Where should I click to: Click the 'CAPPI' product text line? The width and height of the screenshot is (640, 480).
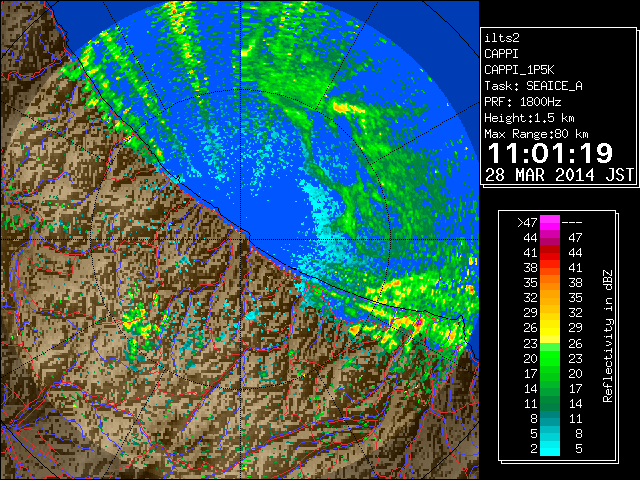(x=501, y=54)
